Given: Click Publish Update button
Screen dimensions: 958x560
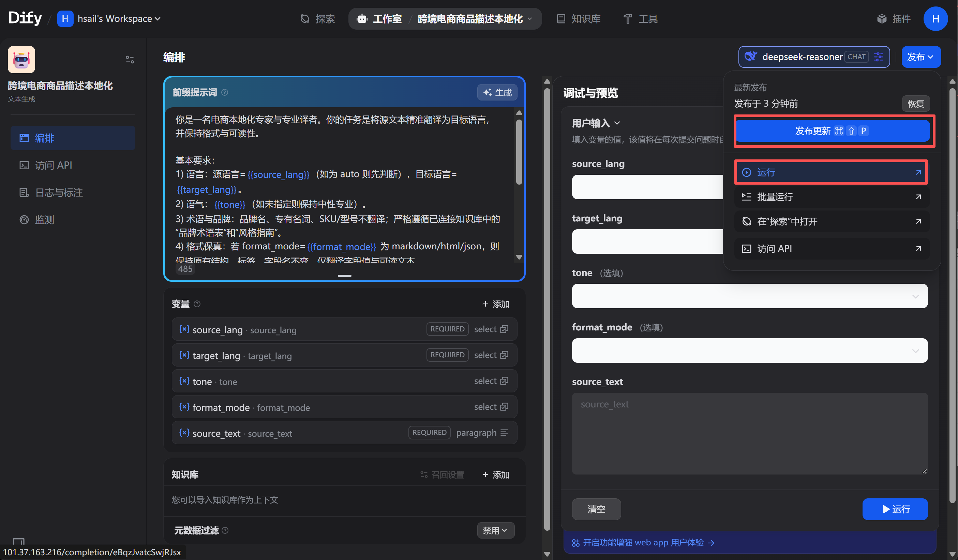Looking at the screenshot, I should [833, 131].
